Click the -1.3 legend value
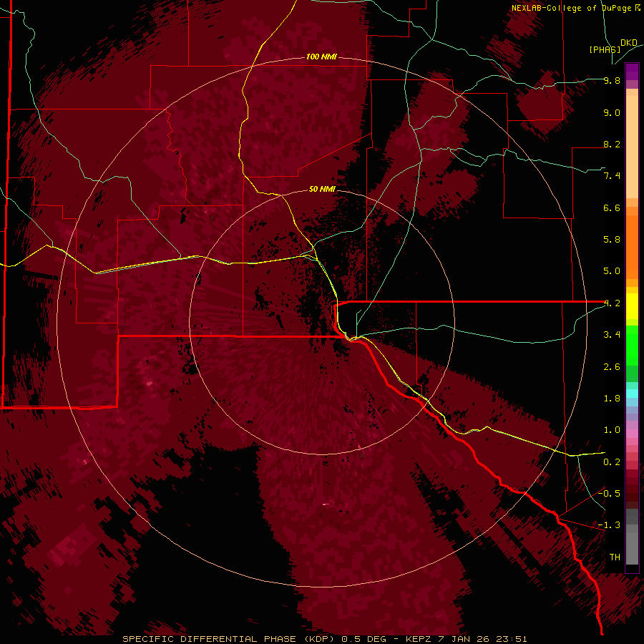 (x=609, y=525)
